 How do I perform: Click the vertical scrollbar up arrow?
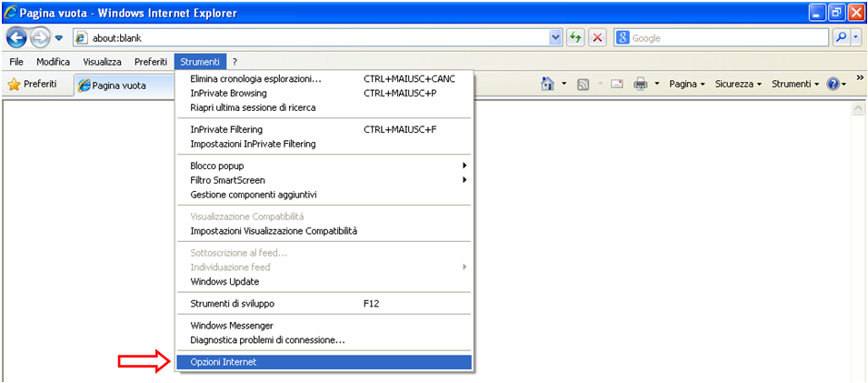click(x=858, y=108)
